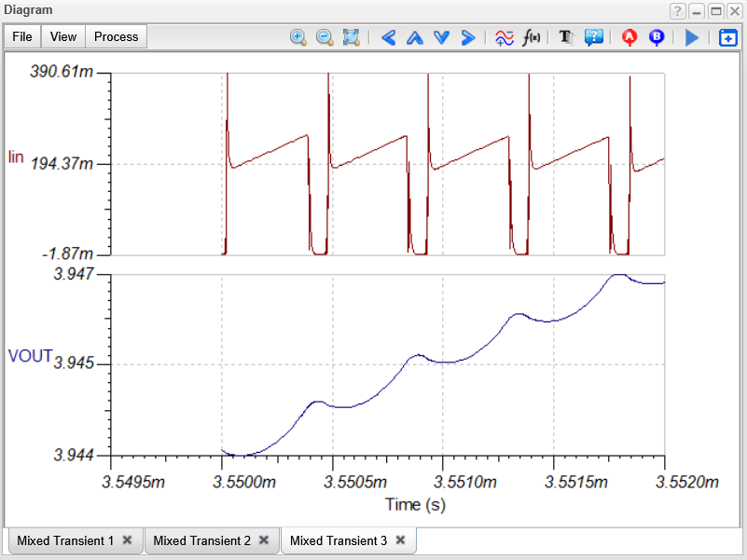Close the Mixed Transient 2 tab
The width and height of the screenshot is (747, 560).
tap(264, 540)
